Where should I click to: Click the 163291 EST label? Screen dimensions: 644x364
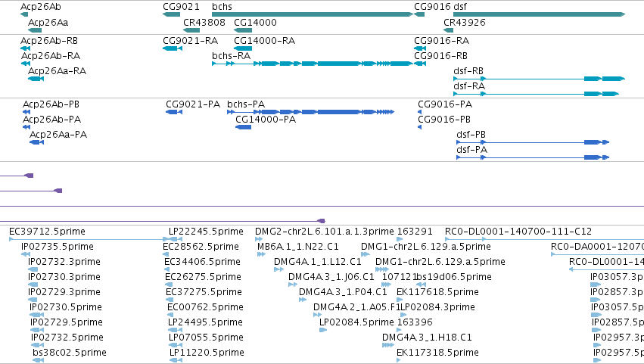pos(415,232)
